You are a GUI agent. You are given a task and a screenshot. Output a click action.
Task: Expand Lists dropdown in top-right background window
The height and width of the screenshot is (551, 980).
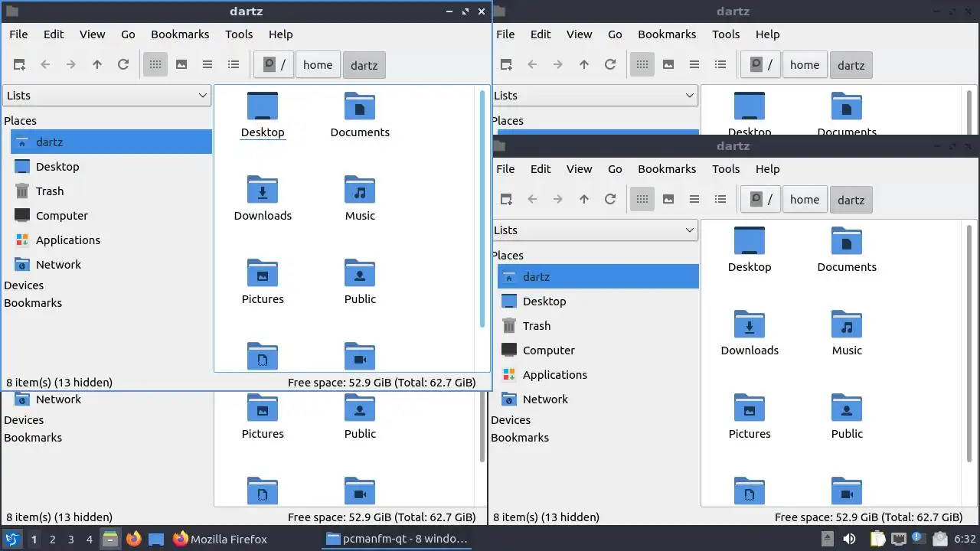coord(593,96)
